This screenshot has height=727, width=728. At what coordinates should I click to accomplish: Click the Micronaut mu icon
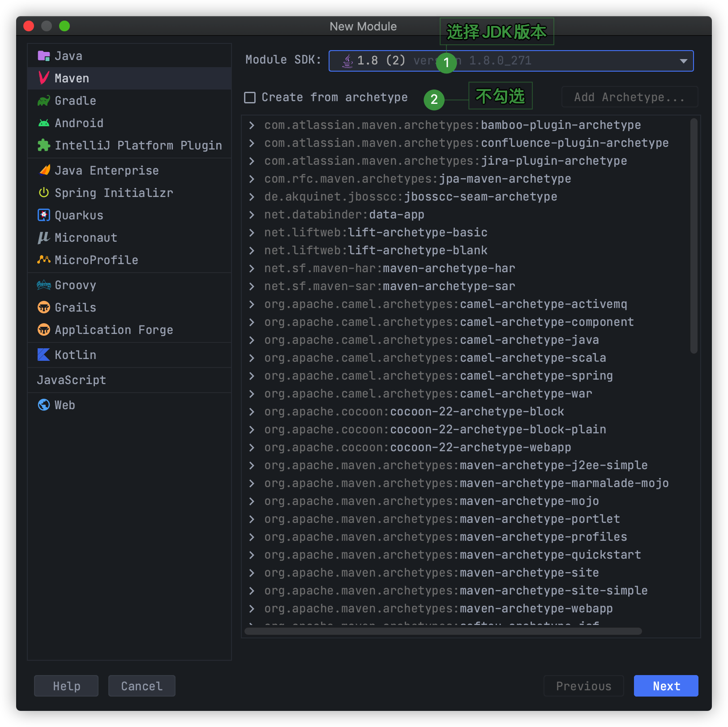pyautogui.click(x=44, y=238)
